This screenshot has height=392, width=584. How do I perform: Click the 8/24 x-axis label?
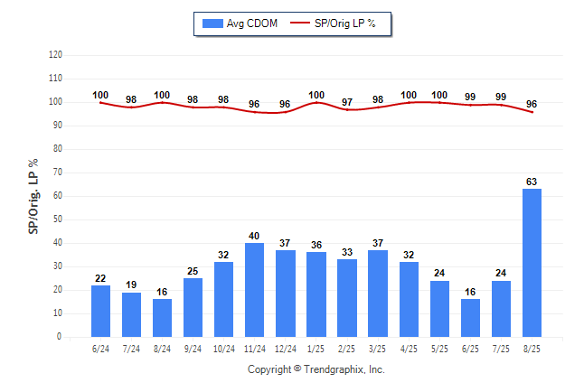point(162,349)
